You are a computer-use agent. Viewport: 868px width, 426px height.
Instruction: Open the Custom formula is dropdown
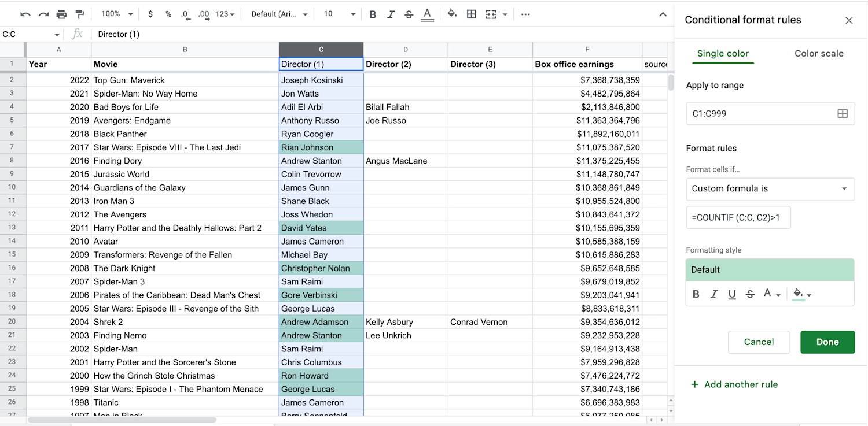[x=770, y=189]
